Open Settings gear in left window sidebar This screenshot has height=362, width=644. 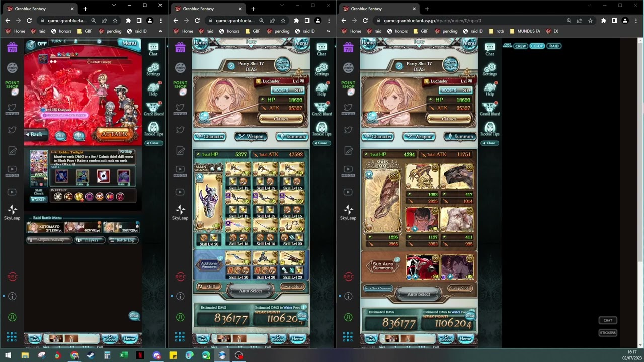pos(153,69)
